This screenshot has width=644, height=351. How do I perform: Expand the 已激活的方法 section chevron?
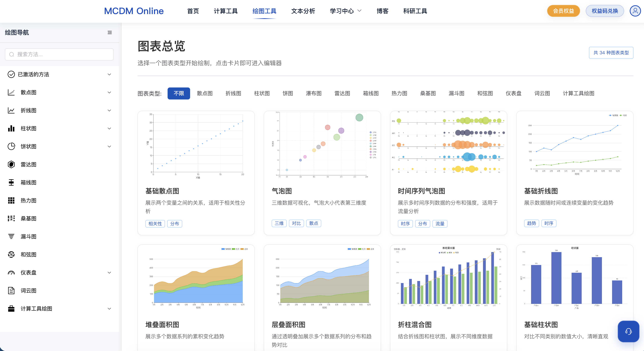tap(109, 75)
